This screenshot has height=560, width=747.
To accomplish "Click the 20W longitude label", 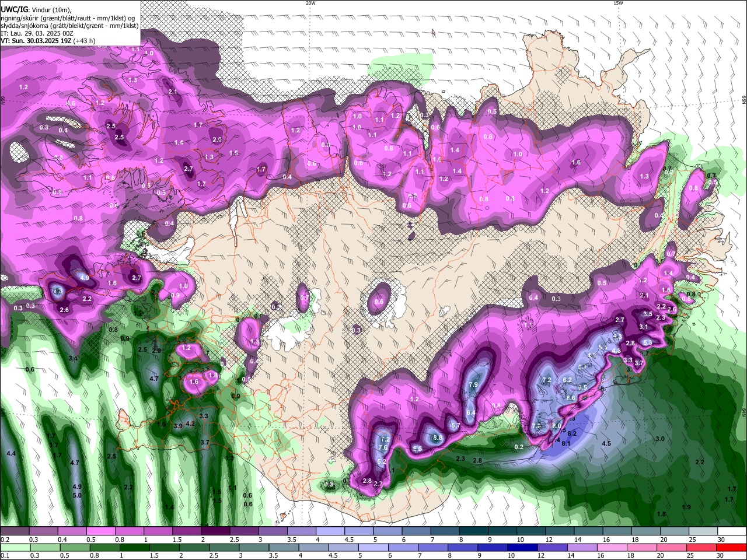I will pos(310,2).
